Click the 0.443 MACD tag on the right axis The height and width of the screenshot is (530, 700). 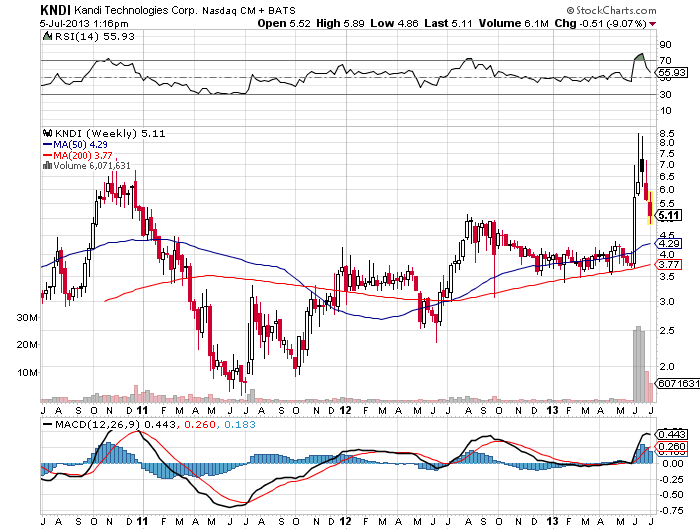coord(671,434)
